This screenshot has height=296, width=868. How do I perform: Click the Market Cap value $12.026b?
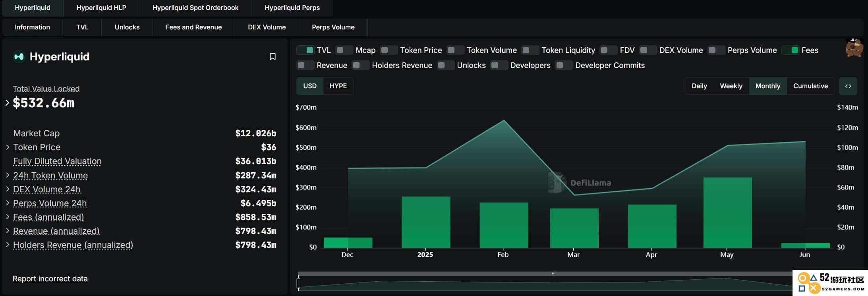click(255, 133)
